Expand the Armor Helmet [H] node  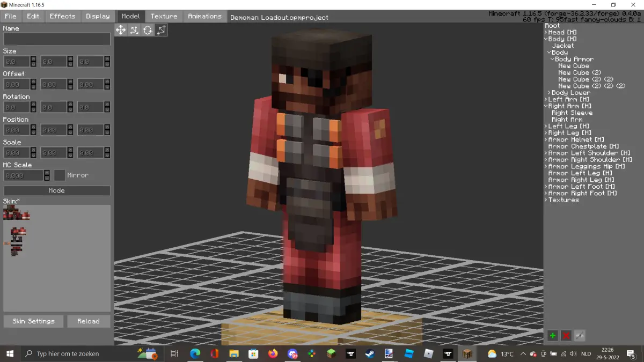click(x=546, y=139)
